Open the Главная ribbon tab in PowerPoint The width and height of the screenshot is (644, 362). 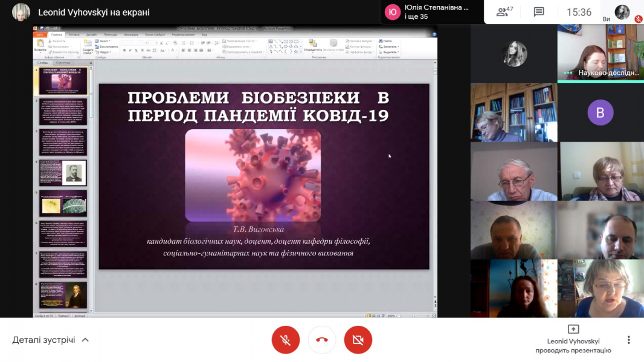[x=56, y=35]
